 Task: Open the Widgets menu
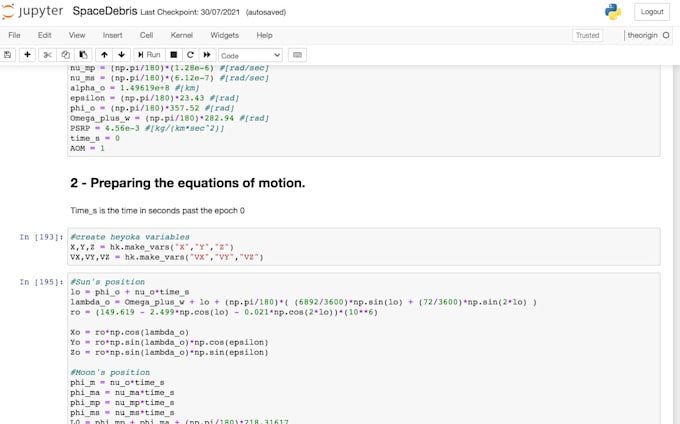224,35
